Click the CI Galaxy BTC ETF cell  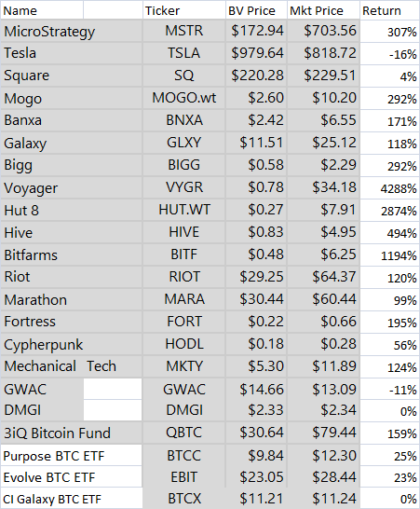coord(72,499)
